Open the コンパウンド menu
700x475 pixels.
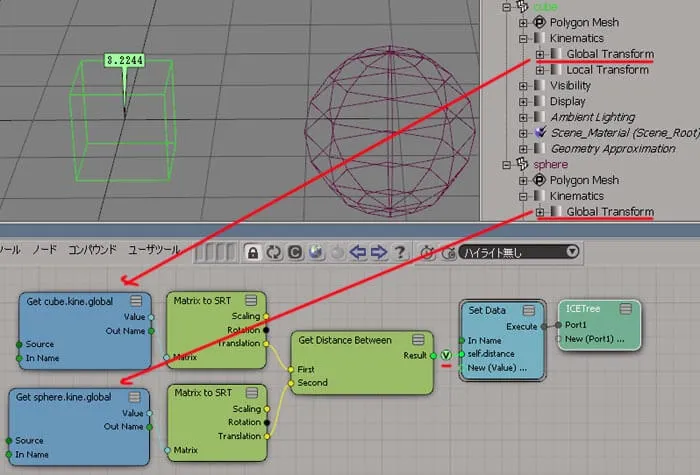92,250
